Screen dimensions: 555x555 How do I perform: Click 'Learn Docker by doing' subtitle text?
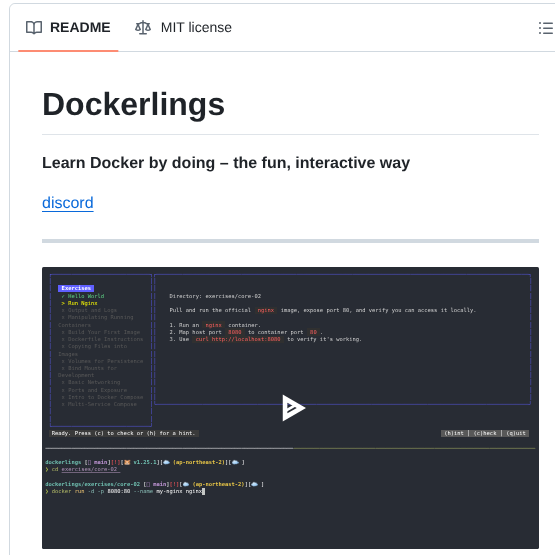point(226,163)
